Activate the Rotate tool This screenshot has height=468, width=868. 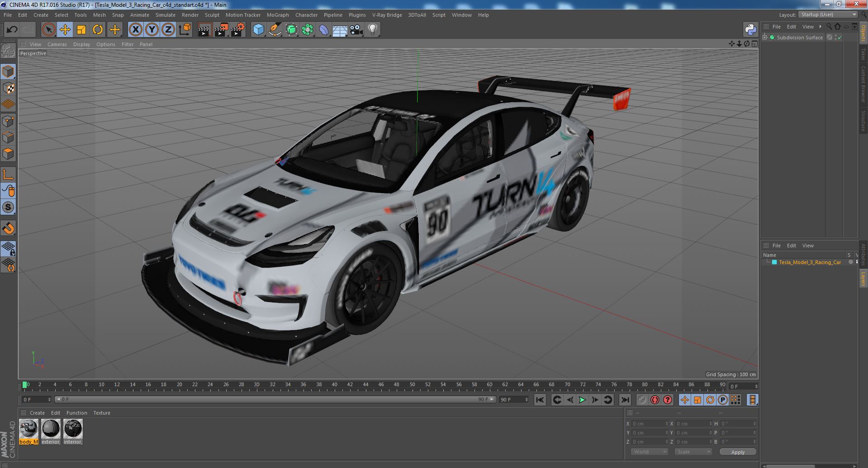[98, 30]
